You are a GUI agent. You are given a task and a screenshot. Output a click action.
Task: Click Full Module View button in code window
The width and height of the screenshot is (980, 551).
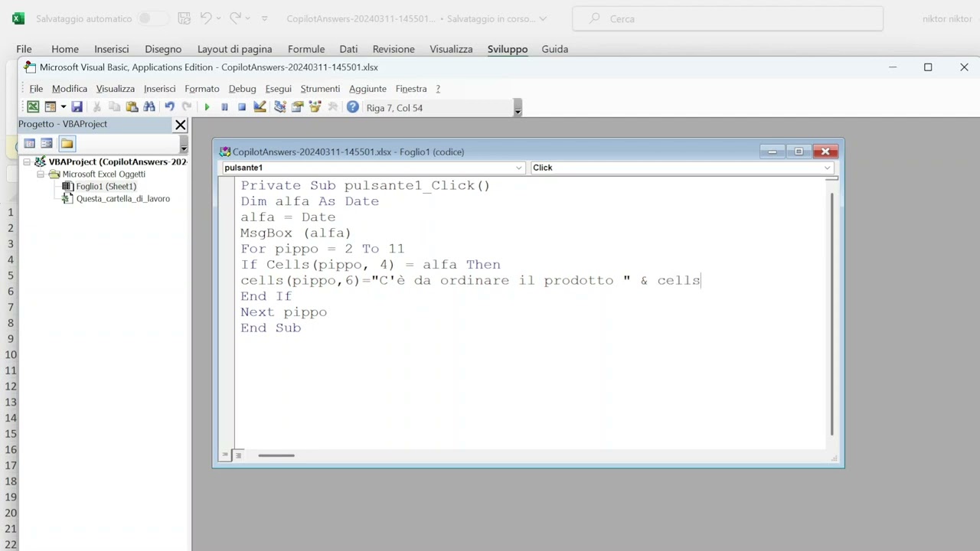(x=238, y=455)
